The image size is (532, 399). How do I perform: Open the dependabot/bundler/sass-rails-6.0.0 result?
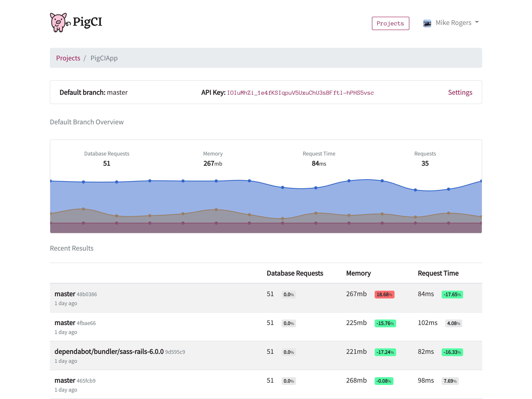(x=109, y=352)
